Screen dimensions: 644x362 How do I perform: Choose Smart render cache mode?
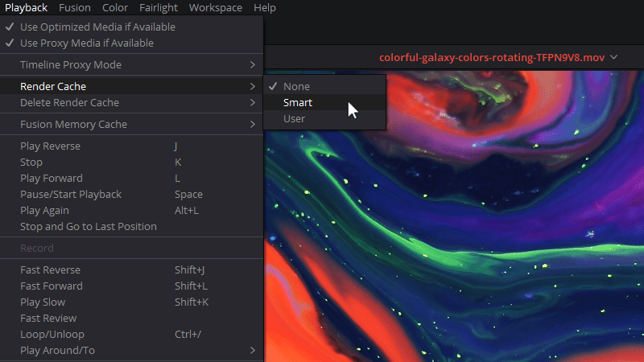(297, 102)
